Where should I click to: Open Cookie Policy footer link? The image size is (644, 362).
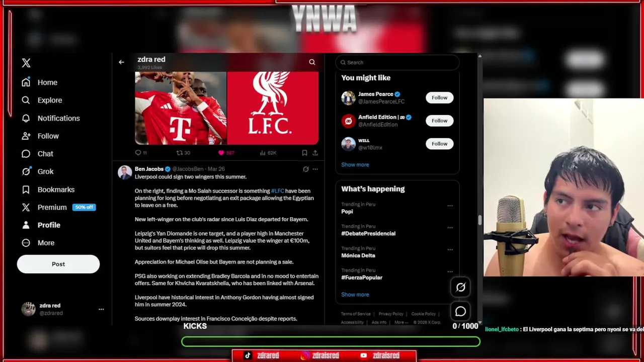(x=424, y=314)
